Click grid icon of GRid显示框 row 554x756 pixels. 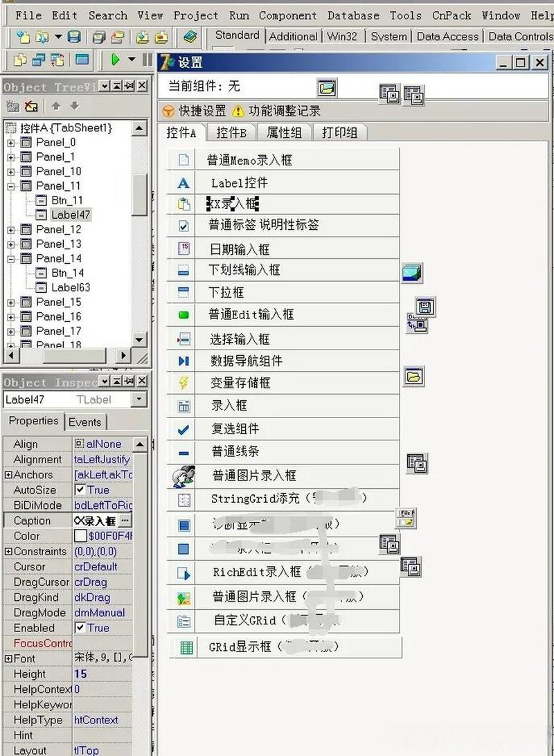point(186,647)
